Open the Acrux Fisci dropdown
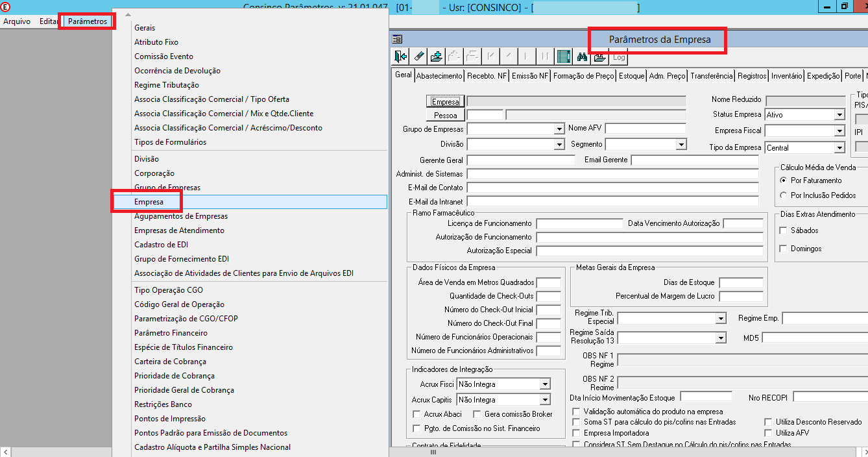 click(546, 384)
